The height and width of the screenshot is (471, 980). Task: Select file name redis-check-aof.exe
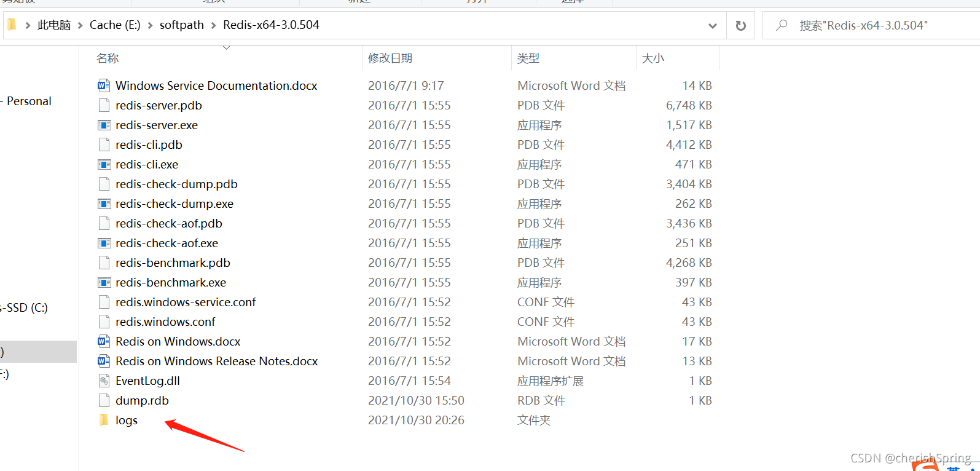(167, 243)
